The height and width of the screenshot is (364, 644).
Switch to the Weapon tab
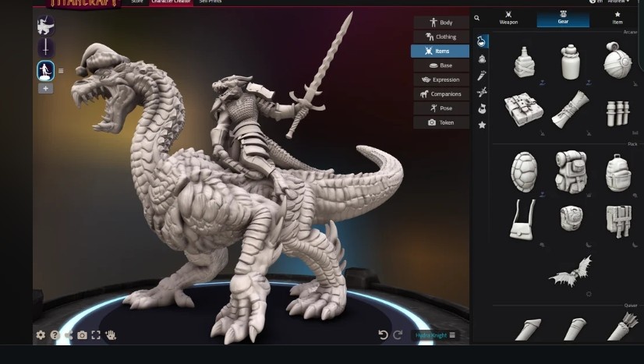[508, 18]
